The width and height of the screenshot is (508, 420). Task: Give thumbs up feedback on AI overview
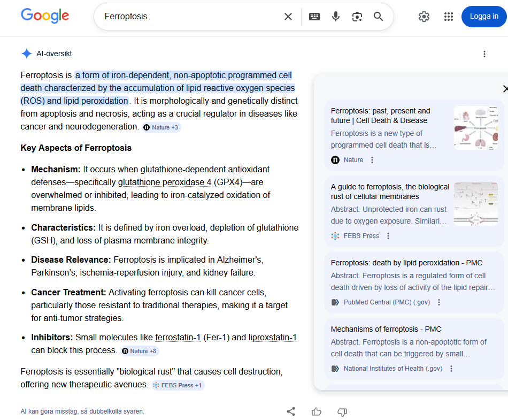[316, 411]
